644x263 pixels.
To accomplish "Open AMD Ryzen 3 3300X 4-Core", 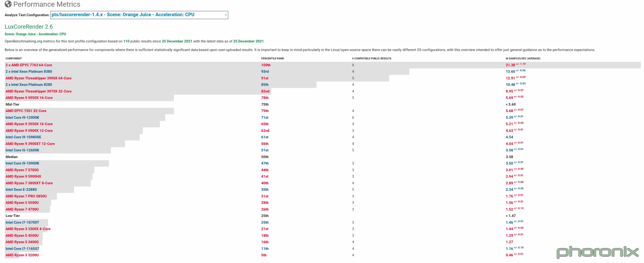I will coord(28,229).
